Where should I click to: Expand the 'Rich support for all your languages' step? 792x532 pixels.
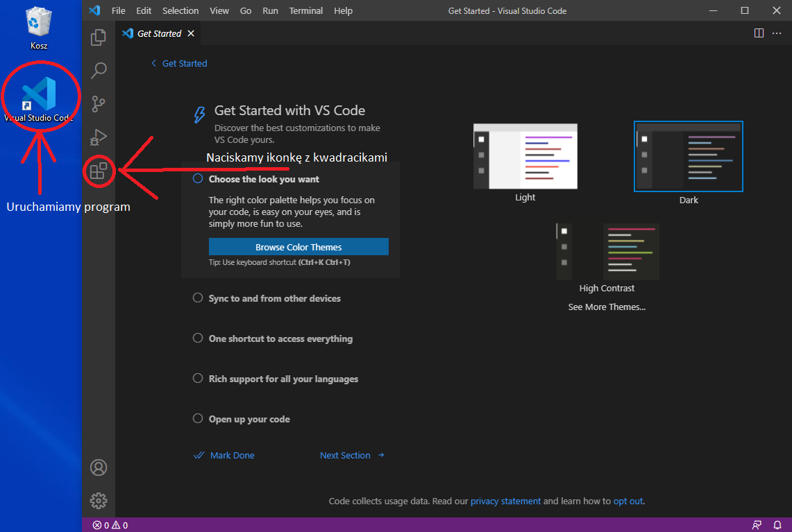(283, 379)
